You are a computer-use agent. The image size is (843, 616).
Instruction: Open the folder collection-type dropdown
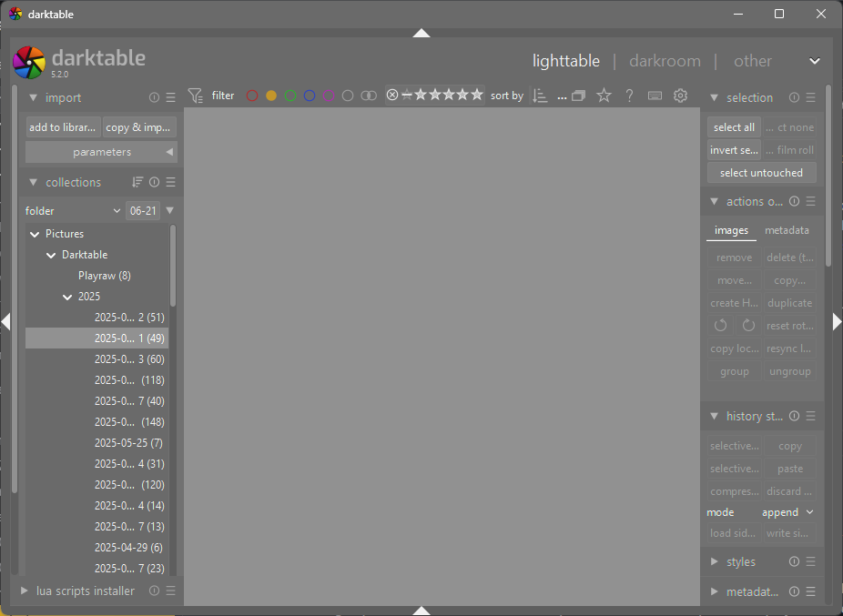73,211
